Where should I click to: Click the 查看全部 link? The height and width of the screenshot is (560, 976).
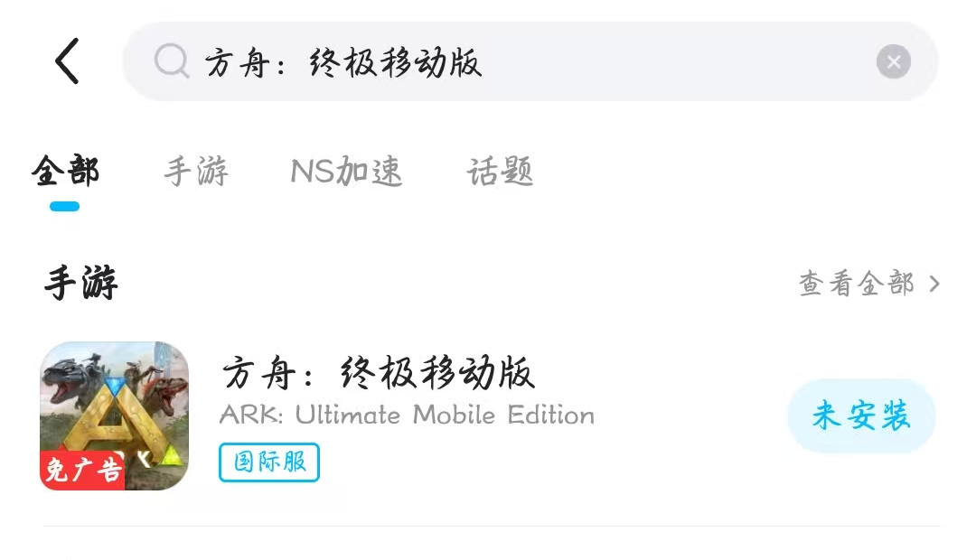(x=857, y=284)
